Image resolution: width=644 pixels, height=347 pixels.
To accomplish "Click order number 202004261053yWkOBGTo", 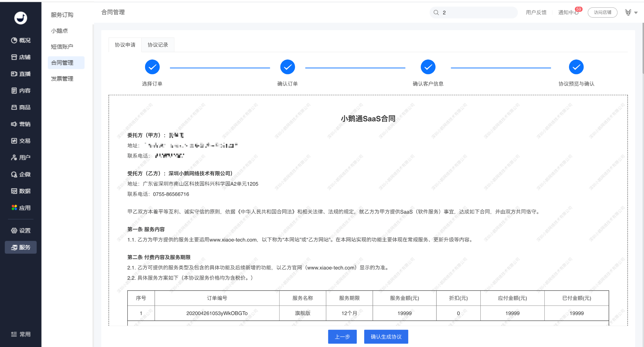I will [217, 313].
